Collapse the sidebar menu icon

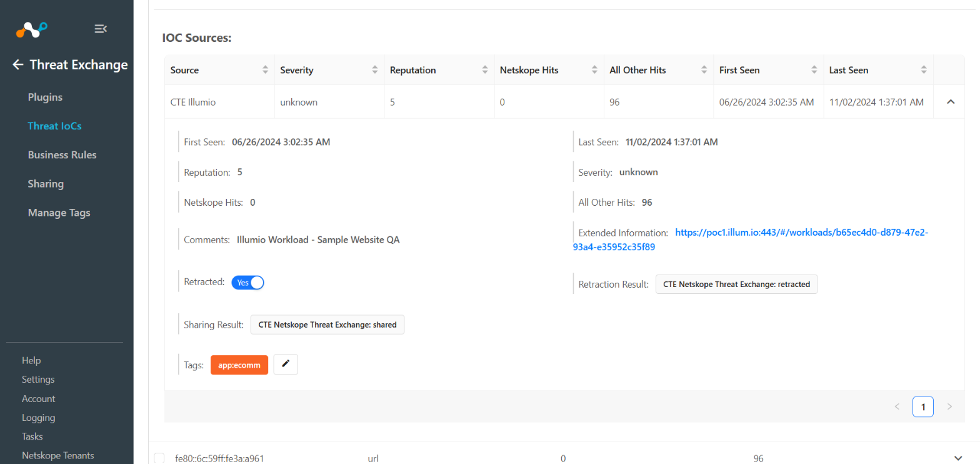click(x=101, y=29)
